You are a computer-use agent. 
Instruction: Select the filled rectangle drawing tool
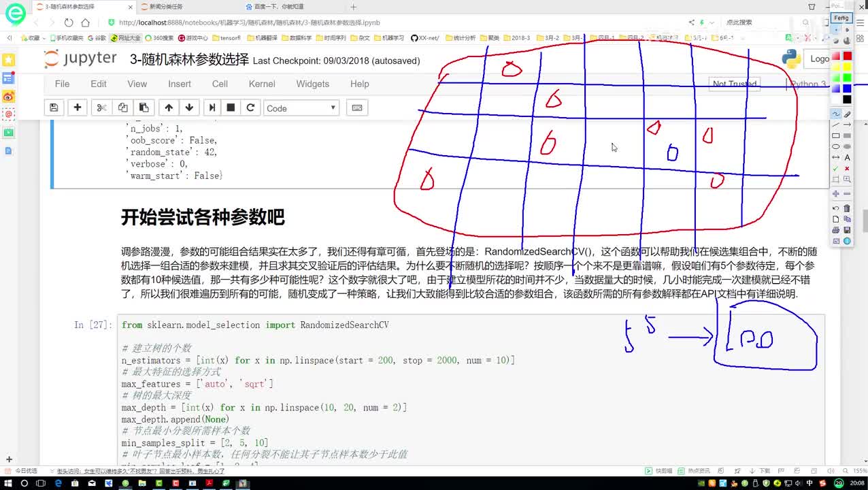coord(847,135)
